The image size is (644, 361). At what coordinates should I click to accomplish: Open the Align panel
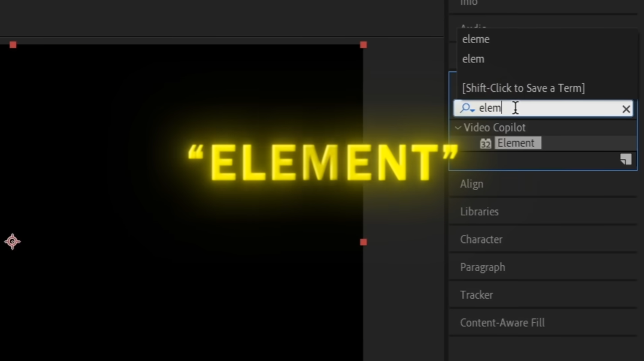[x=471, y=183]
